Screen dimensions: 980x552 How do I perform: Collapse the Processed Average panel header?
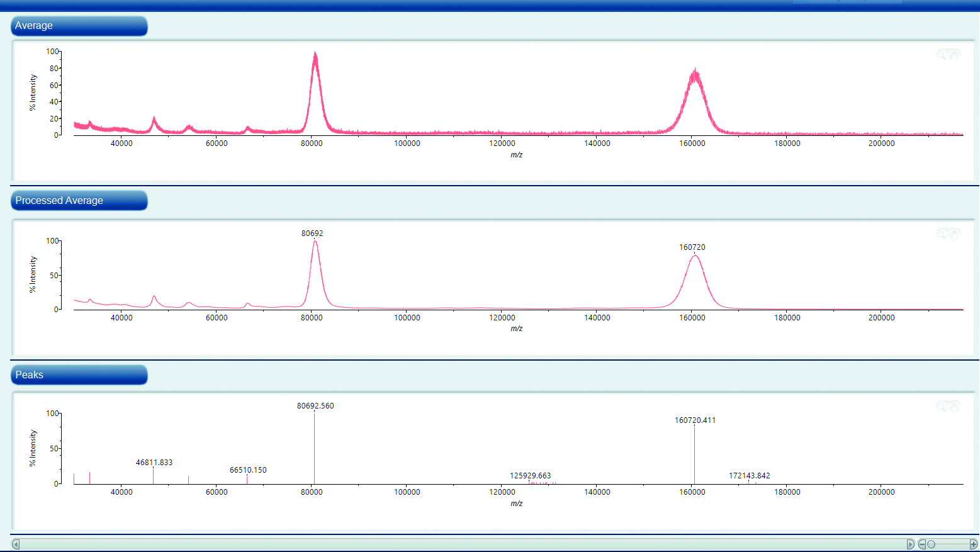click(79, 201)
